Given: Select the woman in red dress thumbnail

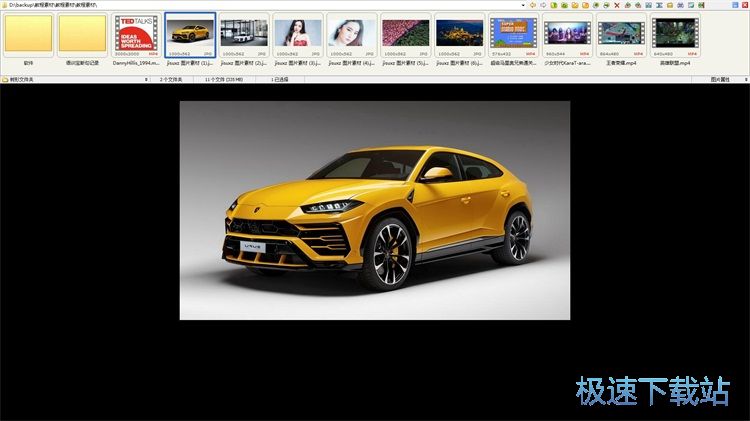Looking at the screenshot, I should (x=298, y=33).
